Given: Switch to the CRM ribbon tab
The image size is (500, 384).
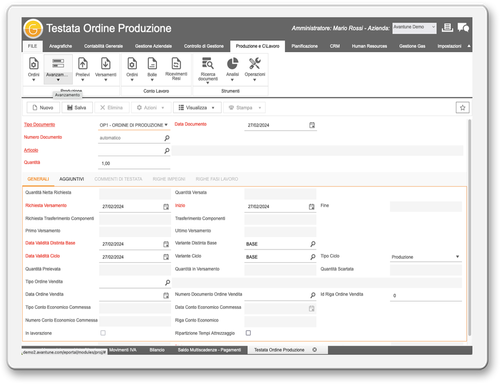Looking at the screenshot, I should [x=335, y=46].
